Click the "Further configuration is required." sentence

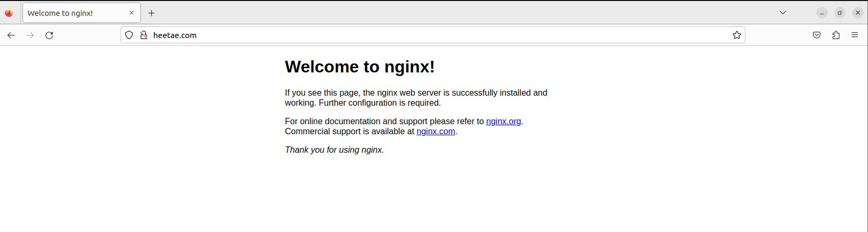pos(380,103)
